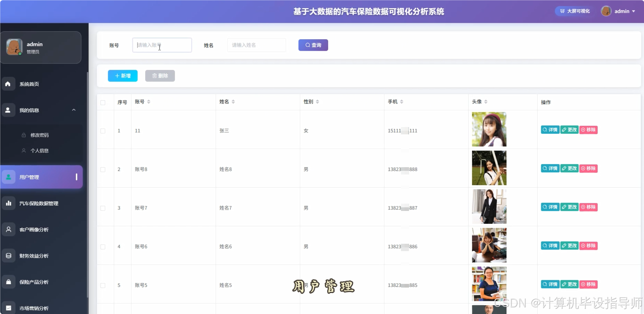The image size is (644, 314).
Task: Select the 市场营销分析 sidebar icon
Action: tap(8, 307)
